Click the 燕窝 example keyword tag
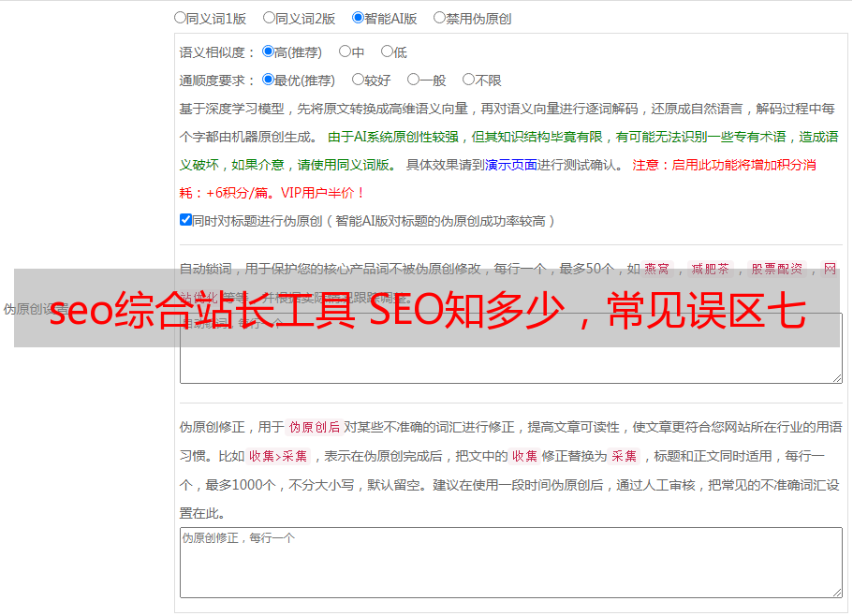 657,269
